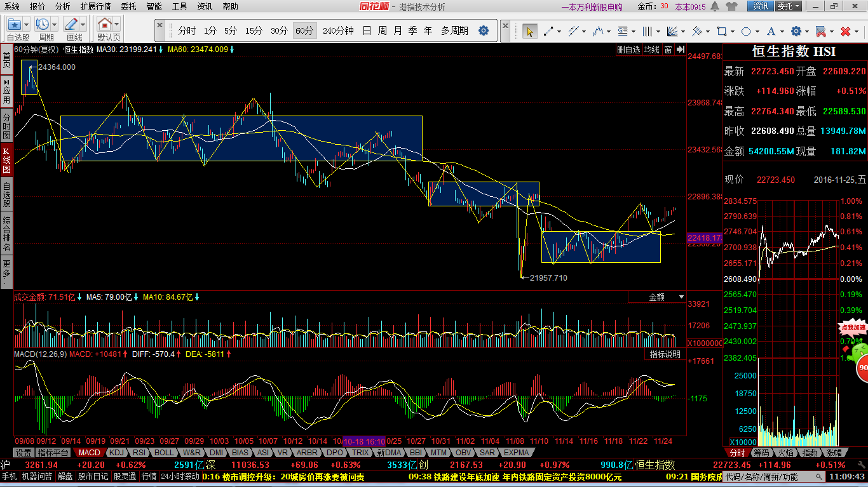Switch chart period to 日
Screen dimensions: 868x487
click(x=367, y=31)
